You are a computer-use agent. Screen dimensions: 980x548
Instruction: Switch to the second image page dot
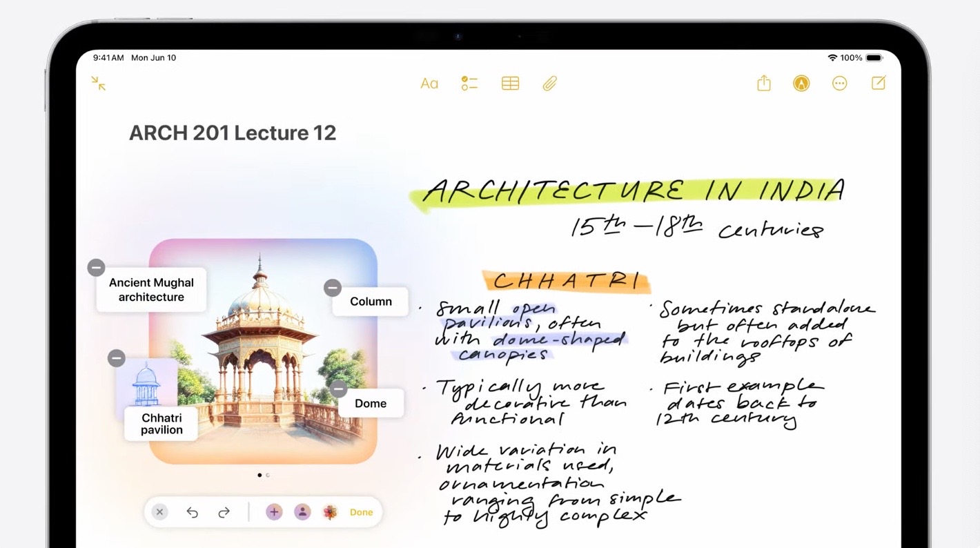[x=268, y=475]
